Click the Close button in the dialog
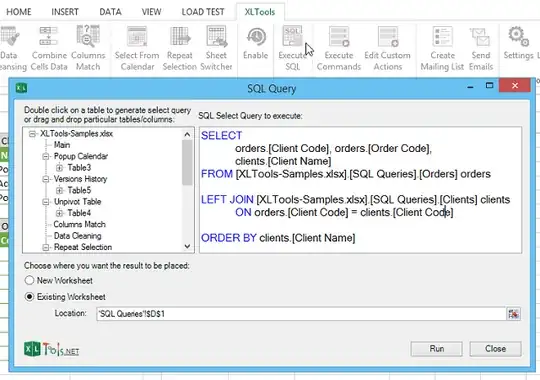The image size is (540, 380). click(495, 349)
